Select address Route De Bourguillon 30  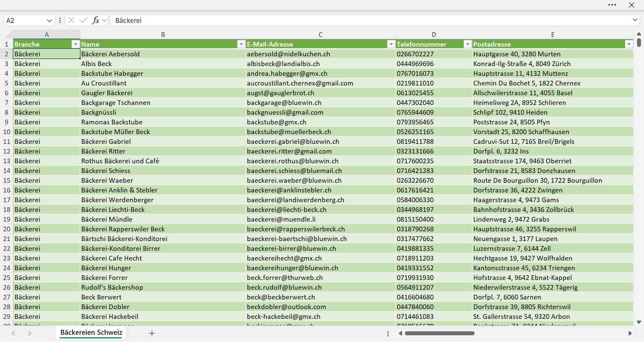coord(553,180)
